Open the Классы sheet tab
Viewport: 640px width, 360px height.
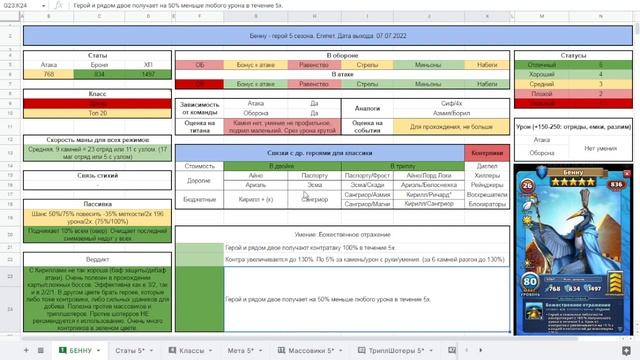click(x=191, y=350)
